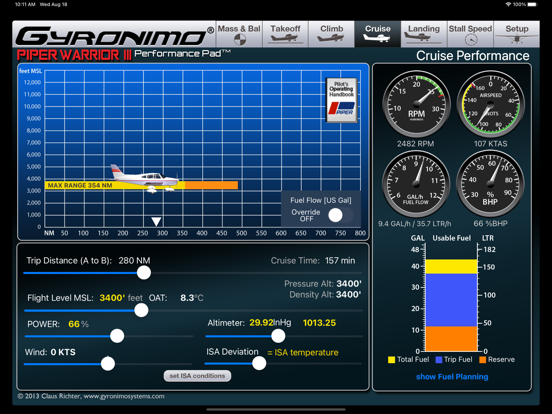Click the orange Reserve fuel bar segment
Viewport: 552px width, 414px height.
tap(451, 339)
